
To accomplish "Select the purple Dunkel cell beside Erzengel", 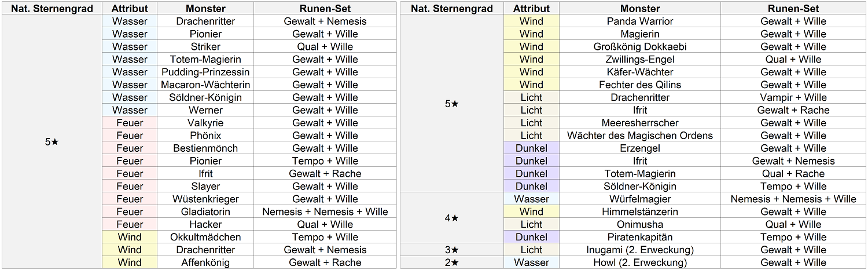I will click(531, 148).
